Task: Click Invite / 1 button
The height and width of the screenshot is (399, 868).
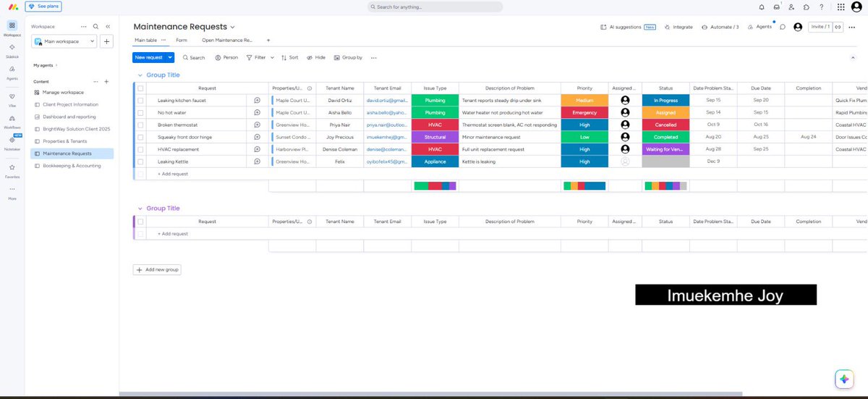Action: 820,27
